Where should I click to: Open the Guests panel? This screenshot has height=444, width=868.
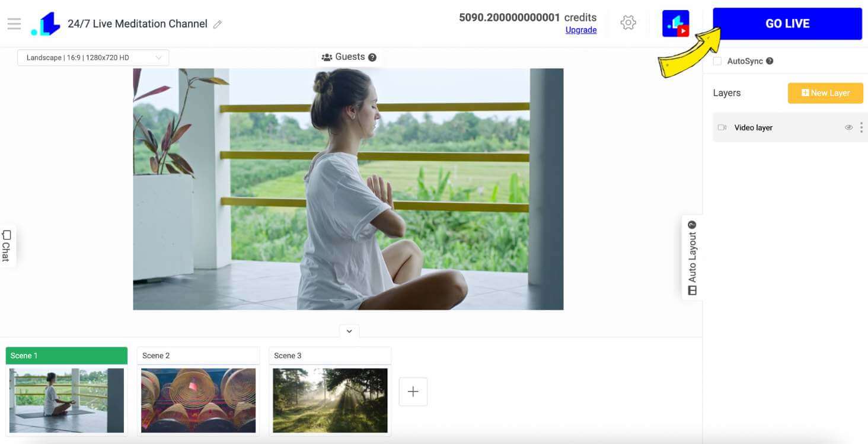pyautogui.click(x=343, y=57)
